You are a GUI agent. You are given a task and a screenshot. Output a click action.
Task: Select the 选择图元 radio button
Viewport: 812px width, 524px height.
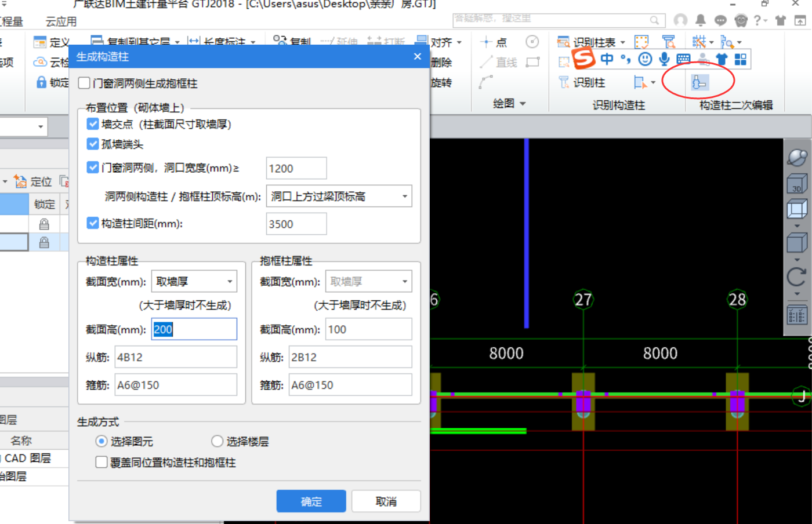101,441
